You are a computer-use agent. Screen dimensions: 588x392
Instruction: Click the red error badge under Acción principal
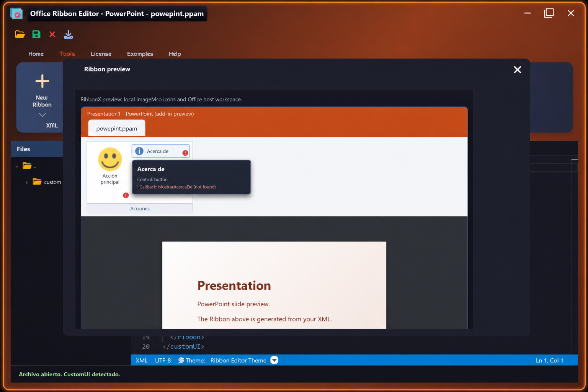pos(126,195)
